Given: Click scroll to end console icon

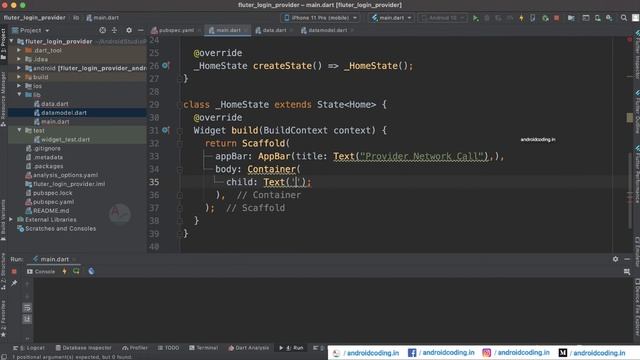Looking at the screenshot, I should pyautogui.click(x=27, y=319).
